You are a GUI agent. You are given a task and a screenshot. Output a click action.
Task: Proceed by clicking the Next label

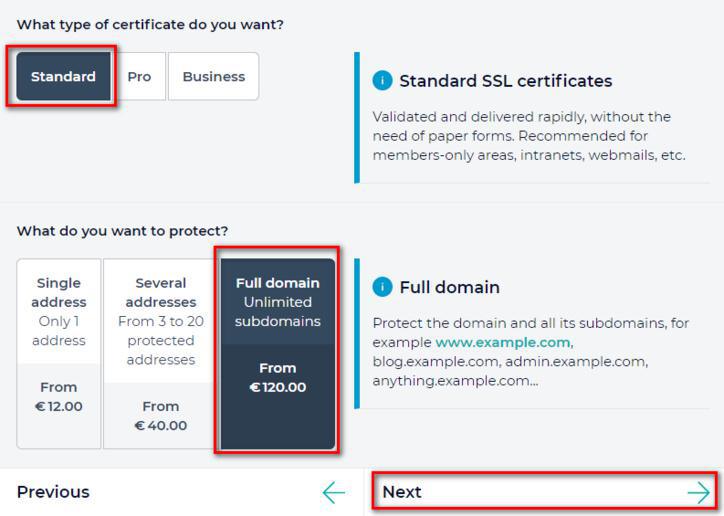tap(402, 492)
